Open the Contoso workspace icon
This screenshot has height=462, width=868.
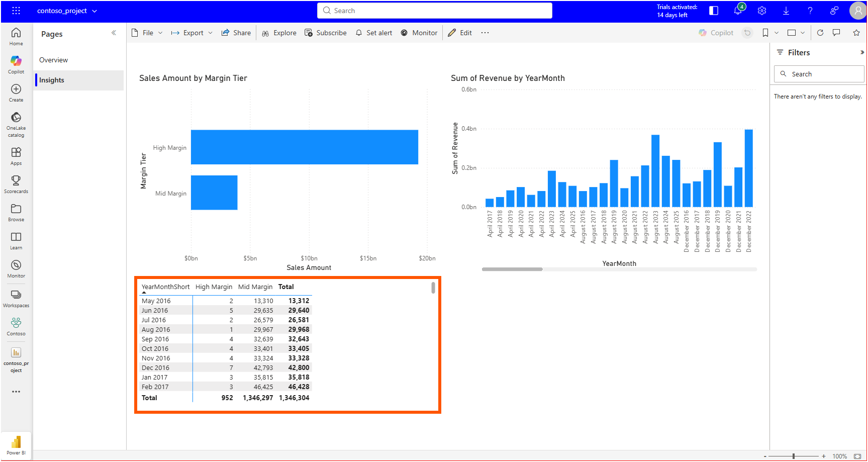pyautogui.click(x=16, y=326)
